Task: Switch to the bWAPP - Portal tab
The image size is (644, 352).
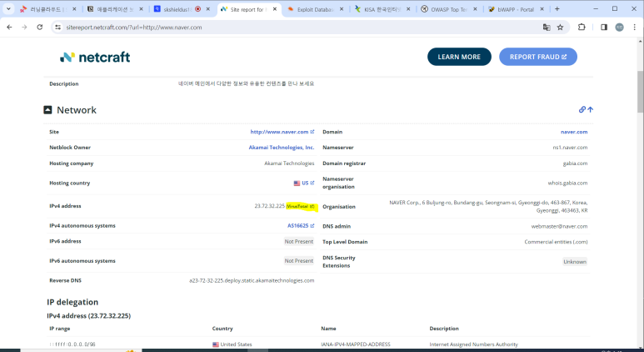Action: 516,9
